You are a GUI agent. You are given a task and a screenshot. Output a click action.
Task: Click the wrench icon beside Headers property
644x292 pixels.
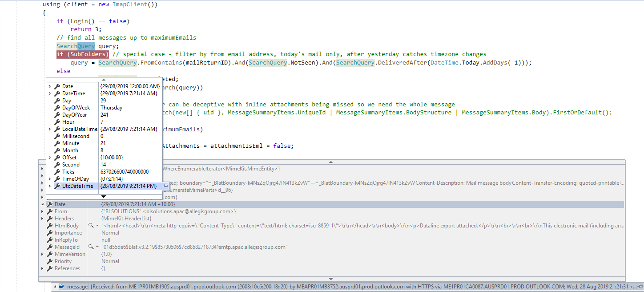tap(49, 218)
